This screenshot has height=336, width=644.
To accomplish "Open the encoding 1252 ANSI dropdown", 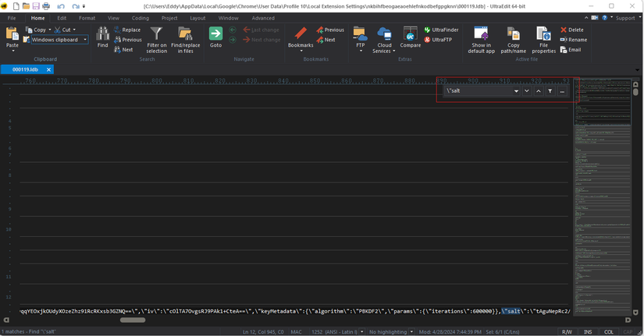I will (x=362, y=331).
